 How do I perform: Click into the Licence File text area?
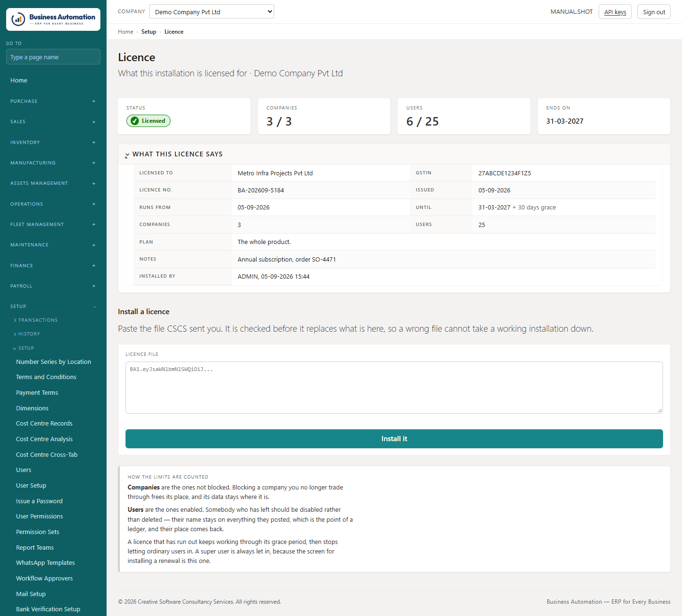click(394, 388)
